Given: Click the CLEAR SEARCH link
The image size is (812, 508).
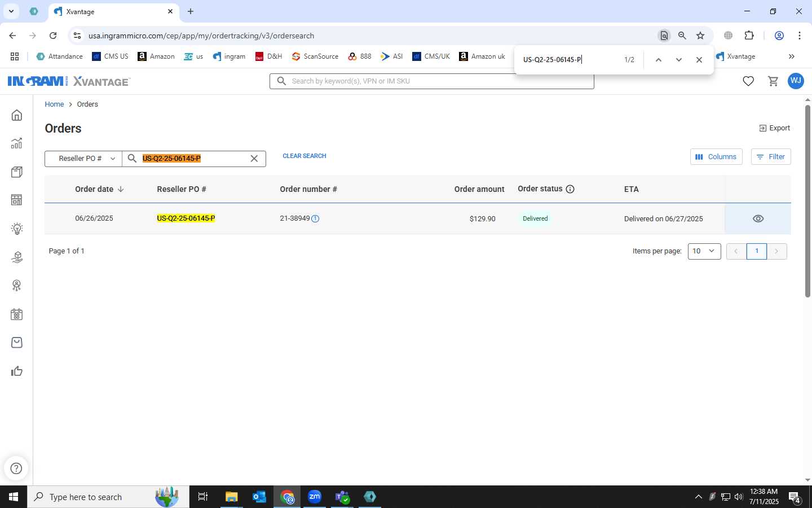Looking at the screenshot, I should [x=304, y=156].
